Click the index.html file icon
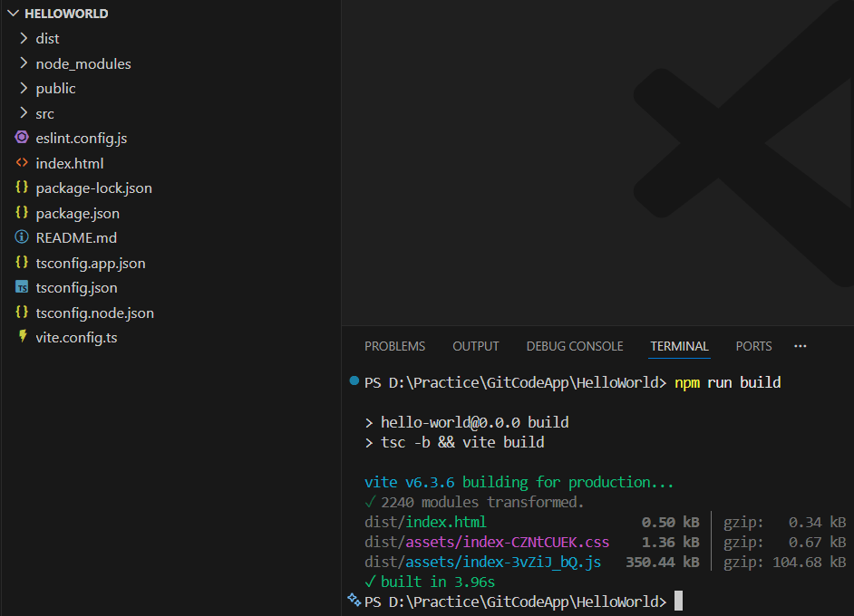 click(22, 163)
